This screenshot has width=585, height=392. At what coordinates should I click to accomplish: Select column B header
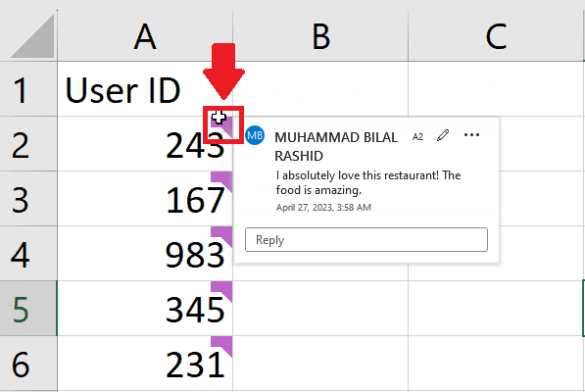[320, 36]
